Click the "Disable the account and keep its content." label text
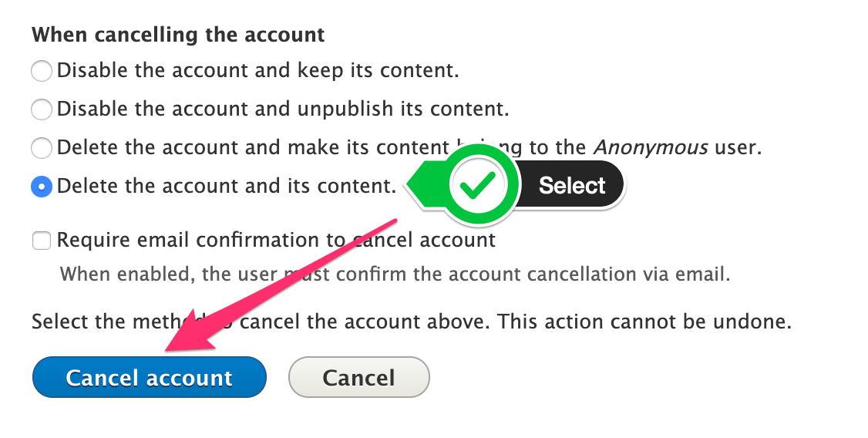Viewport: 868px width, 438px height. pyautogui.click(x=257, y=71)
